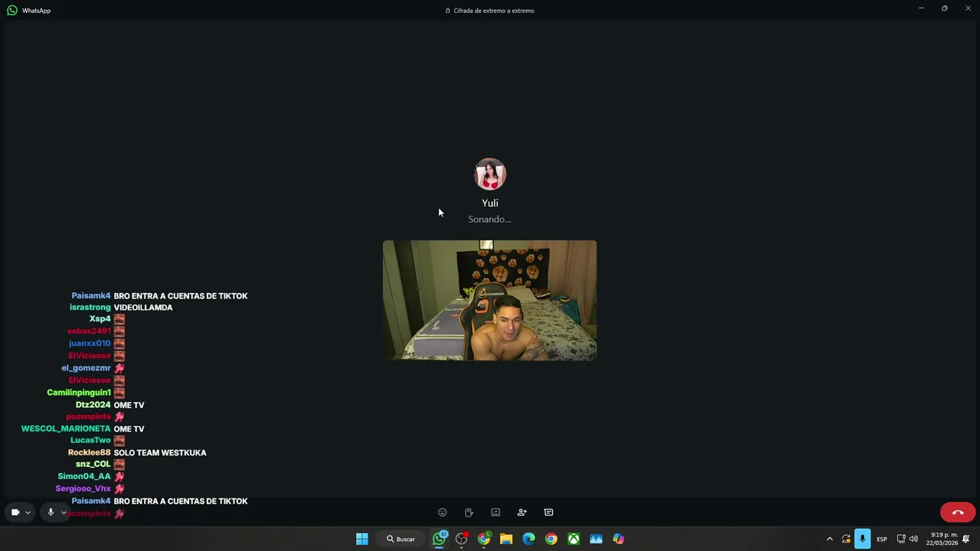980x551 pixels.
Task: Click the contact name Yuli
Action: (x=490, y=203)
